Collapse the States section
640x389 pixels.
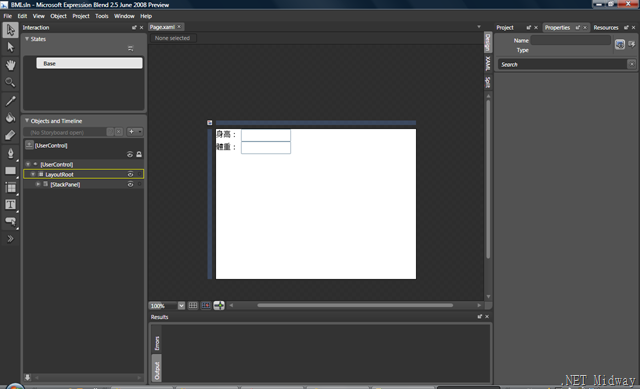27,39
